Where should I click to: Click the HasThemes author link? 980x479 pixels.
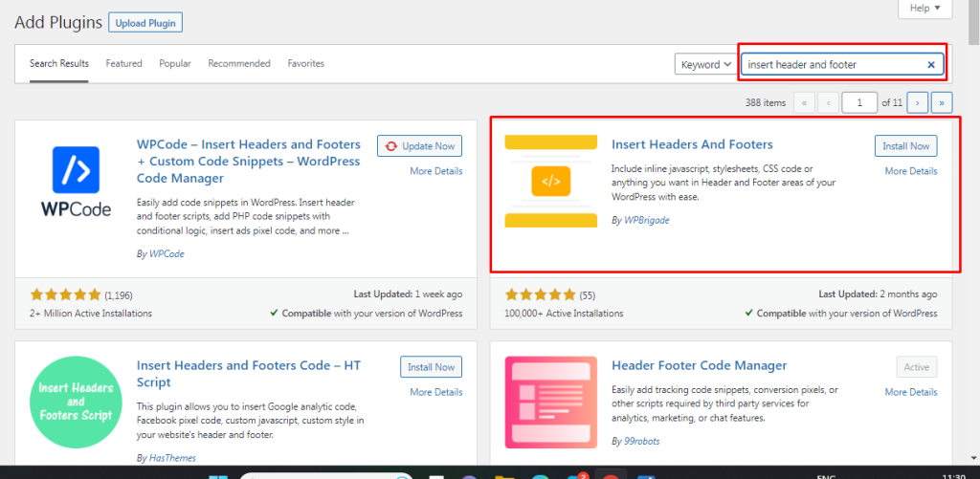coord(172,458)
